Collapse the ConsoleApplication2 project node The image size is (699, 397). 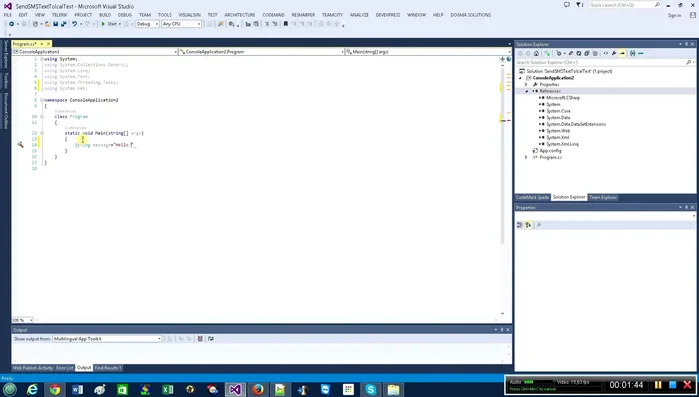point(520,78)
